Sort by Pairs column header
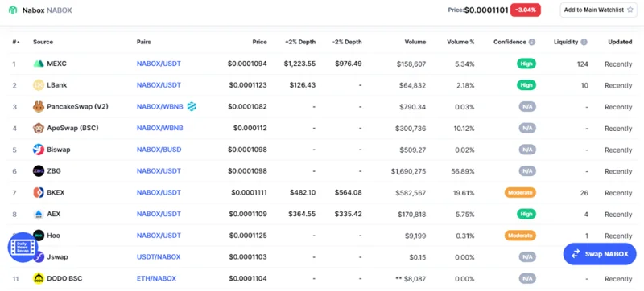Screen dimensions: 644x291 pyautogui.click(x=144, y=42)
